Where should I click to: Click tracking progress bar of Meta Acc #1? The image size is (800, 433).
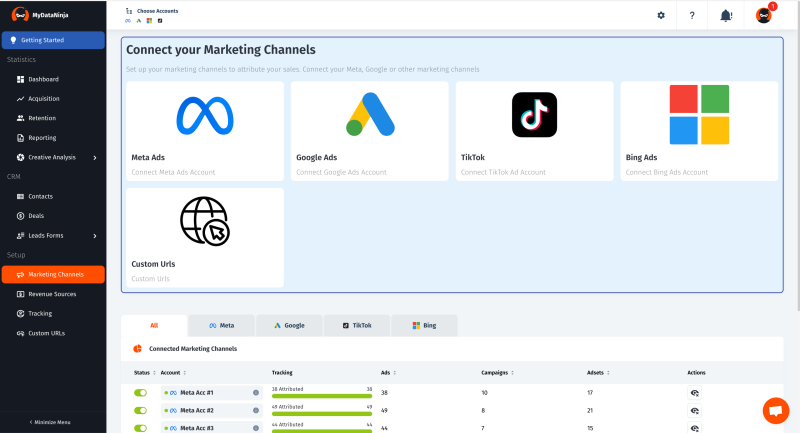322,396
